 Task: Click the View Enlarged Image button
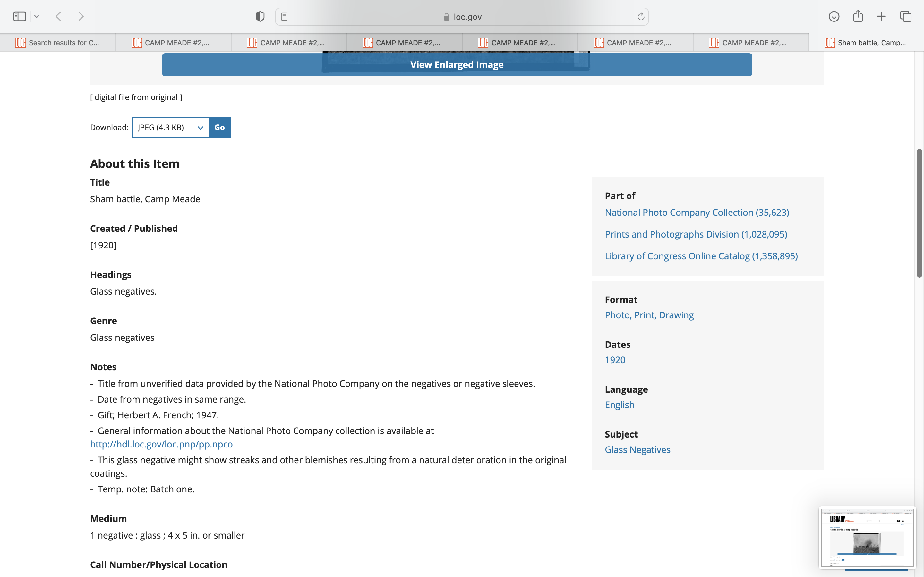tap(457, 64)
